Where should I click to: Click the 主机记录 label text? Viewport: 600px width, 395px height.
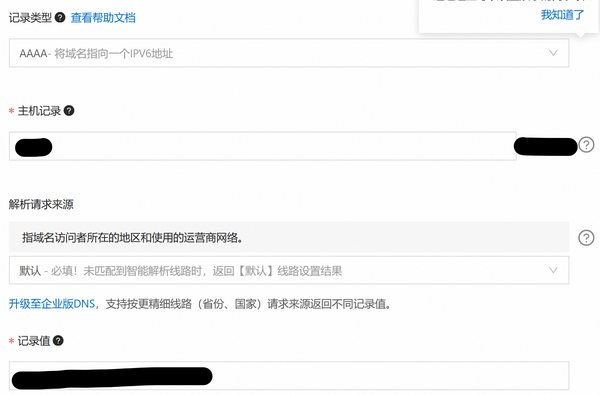(x=39, y=111)
